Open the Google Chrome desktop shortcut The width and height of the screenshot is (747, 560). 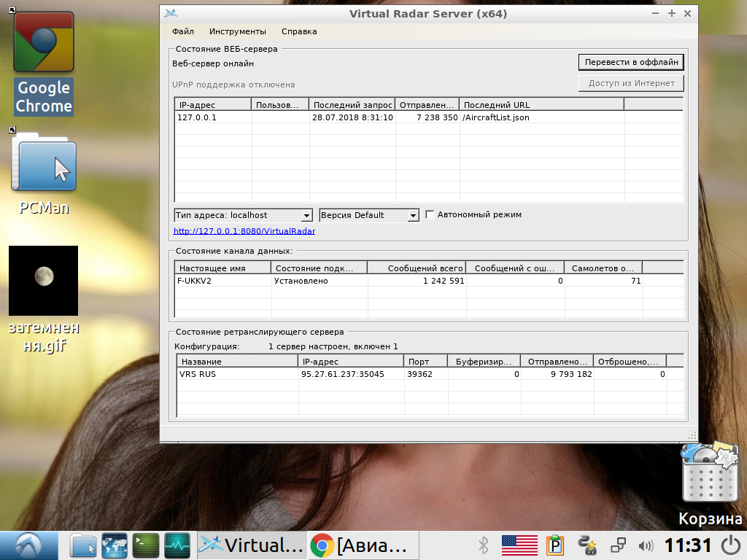(44, 62)
